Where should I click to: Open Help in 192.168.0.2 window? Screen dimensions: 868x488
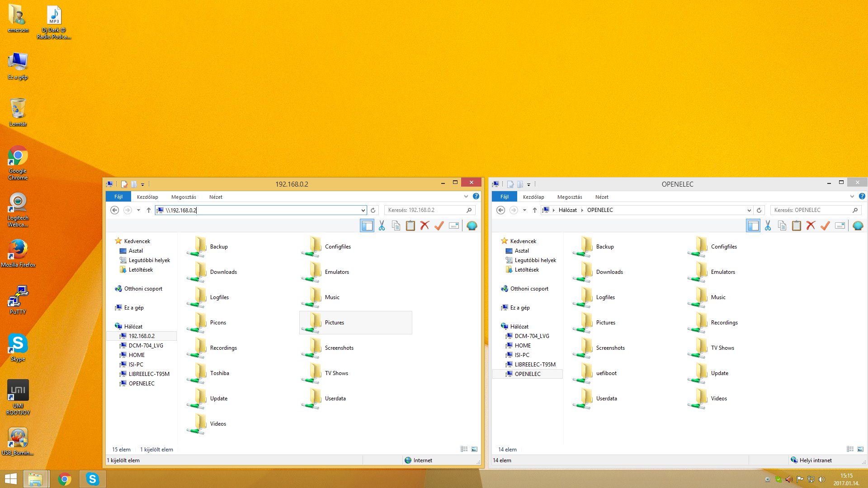(x=476, y=197)
